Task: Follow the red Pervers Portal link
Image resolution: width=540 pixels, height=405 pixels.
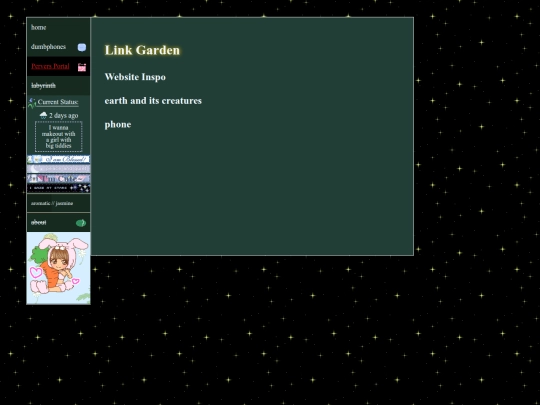Action: point(50,66)
